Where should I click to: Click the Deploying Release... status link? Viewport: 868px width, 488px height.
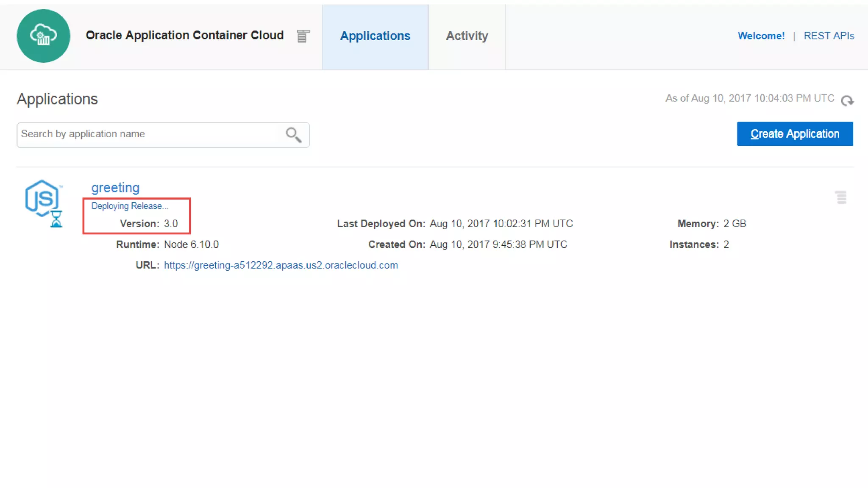(x=130, y=206)
